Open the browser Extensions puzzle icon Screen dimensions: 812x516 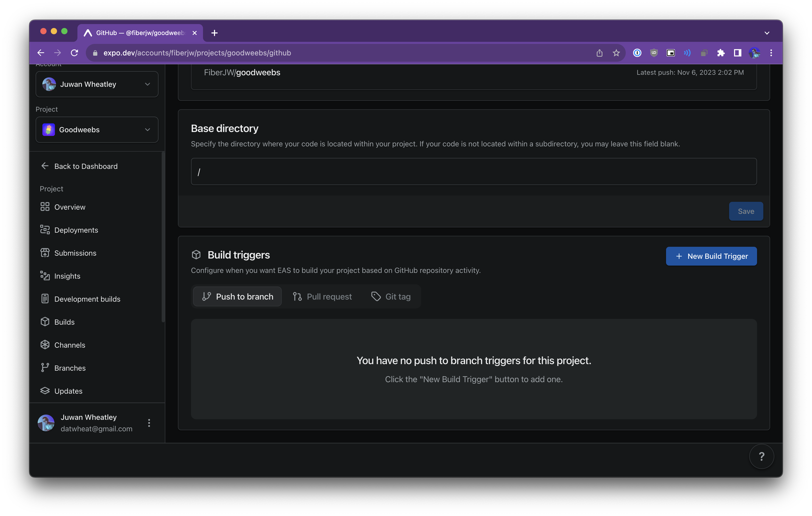click(721, 53)
